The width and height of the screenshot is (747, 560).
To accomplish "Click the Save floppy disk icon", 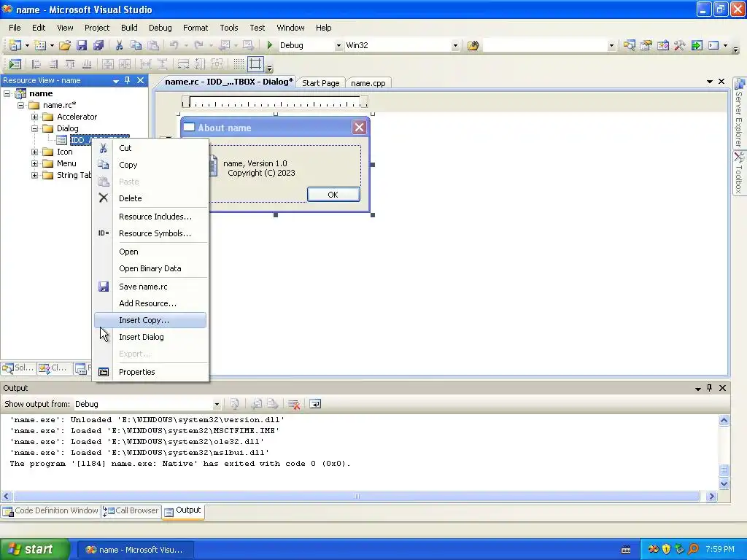I will (x=82, y=45).
